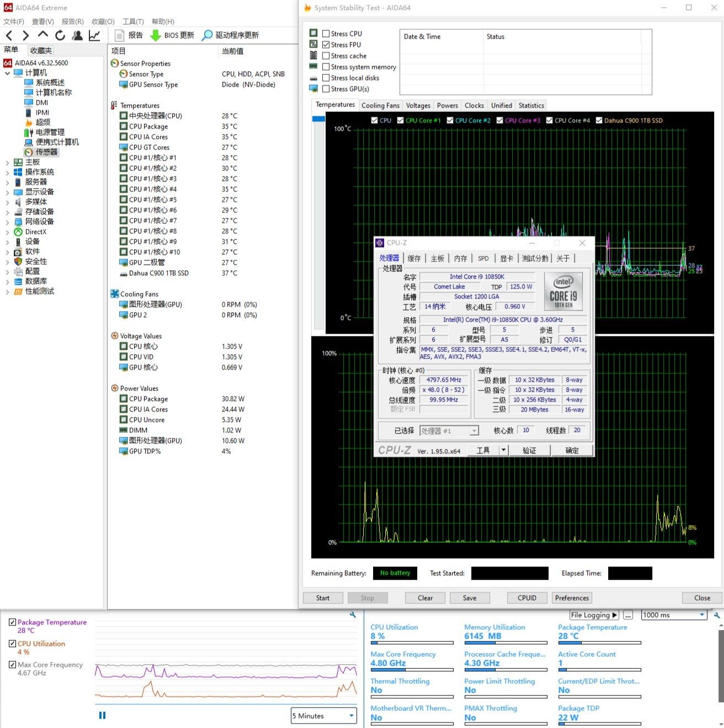Expand the DirectX tree node
The height and width of the screenshot is (728, 724).
click(7, 232)
